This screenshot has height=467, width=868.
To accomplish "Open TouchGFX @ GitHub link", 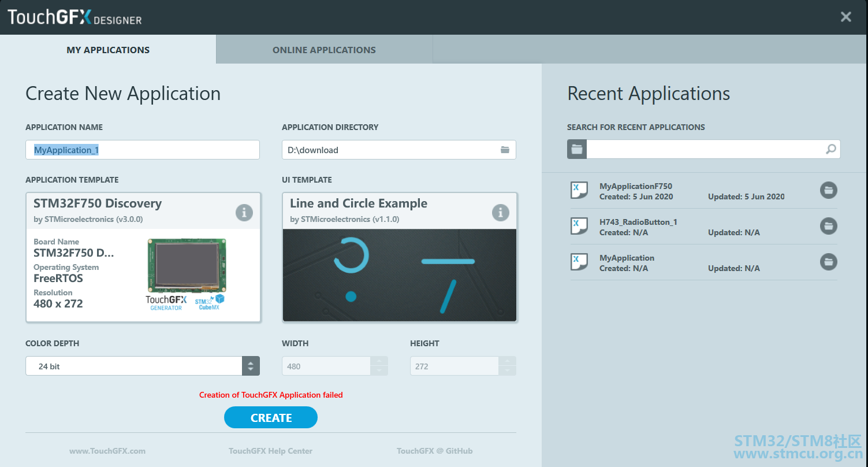I will [434, 451].
